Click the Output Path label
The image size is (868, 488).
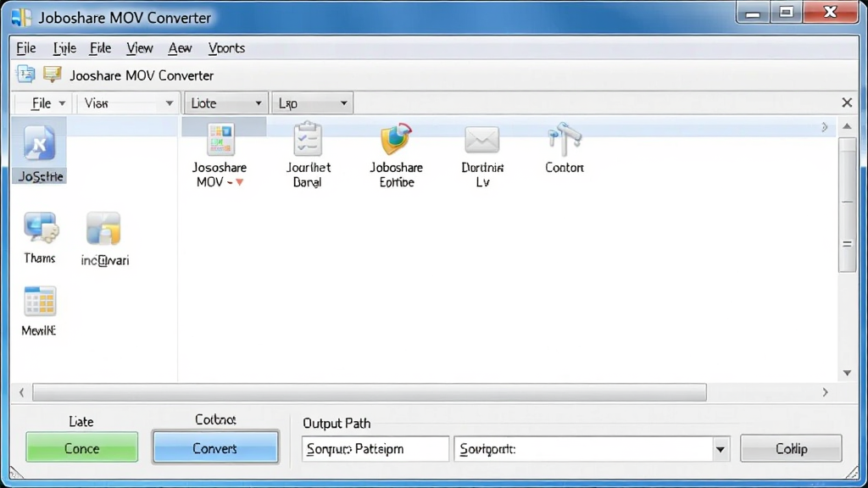pos(337,424)
